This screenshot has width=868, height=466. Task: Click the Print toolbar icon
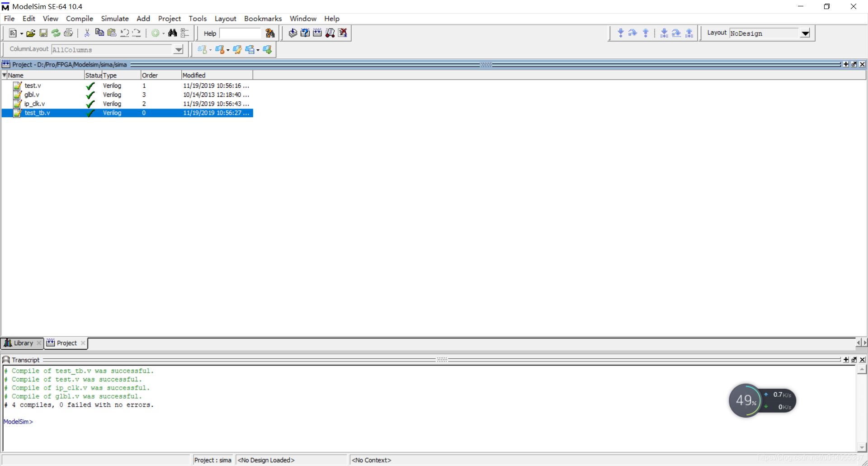(68, 33)
